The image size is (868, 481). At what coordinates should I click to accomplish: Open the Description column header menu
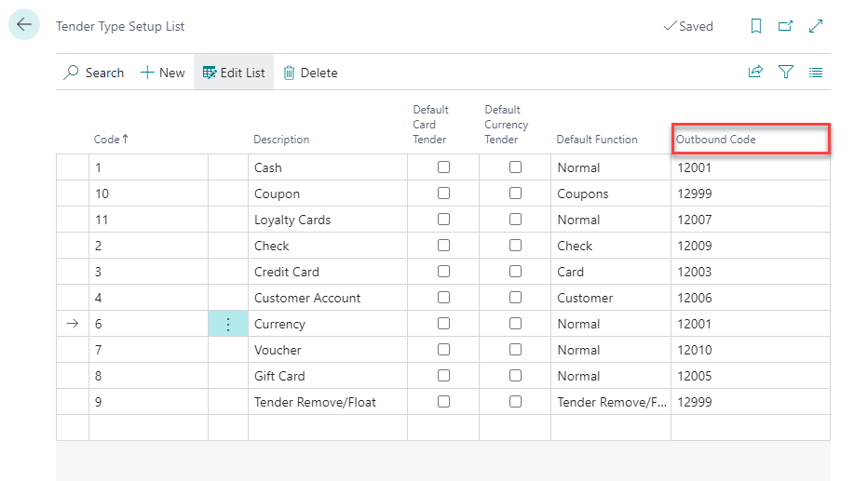[281, 140]
